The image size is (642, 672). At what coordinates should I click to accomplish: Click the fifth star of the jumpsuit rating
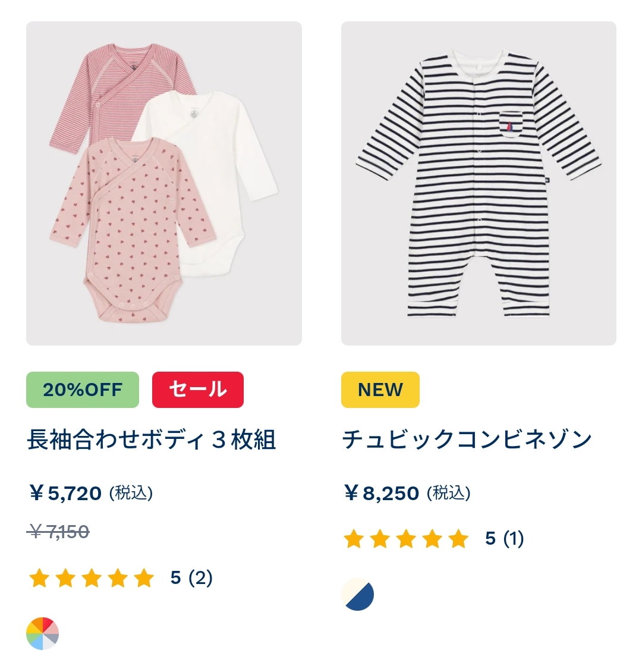(x=458, y=539)
